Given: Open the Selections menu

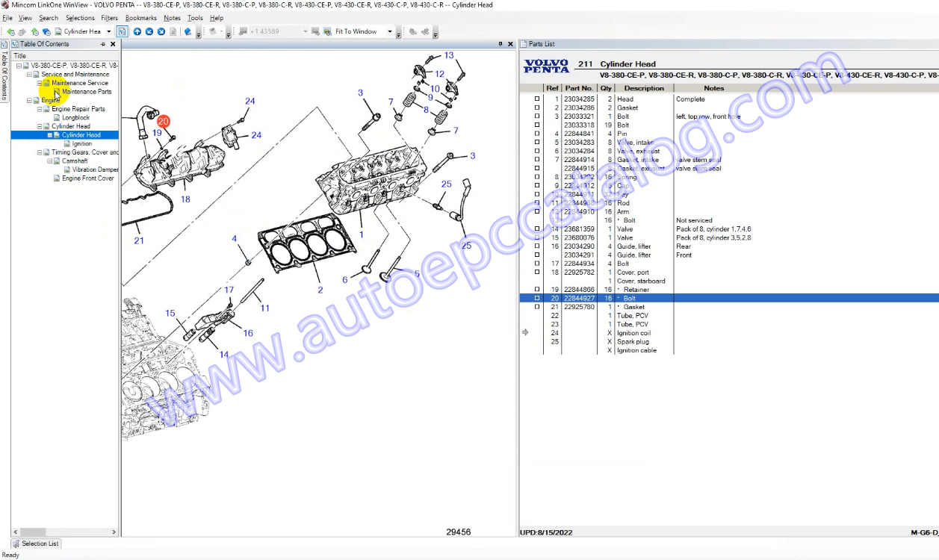Looking at the screenshot, I should point(80,18).
